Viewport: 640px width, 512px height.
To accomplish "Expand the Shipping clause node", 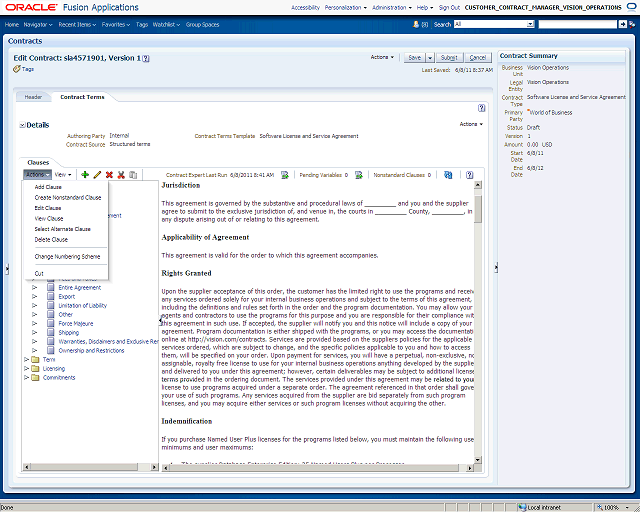I will click(35, 332).
